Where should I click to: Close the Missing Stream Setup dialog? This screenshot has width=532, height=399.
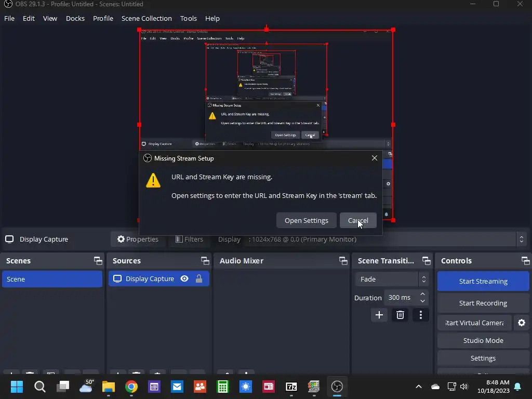click(374, 158)
